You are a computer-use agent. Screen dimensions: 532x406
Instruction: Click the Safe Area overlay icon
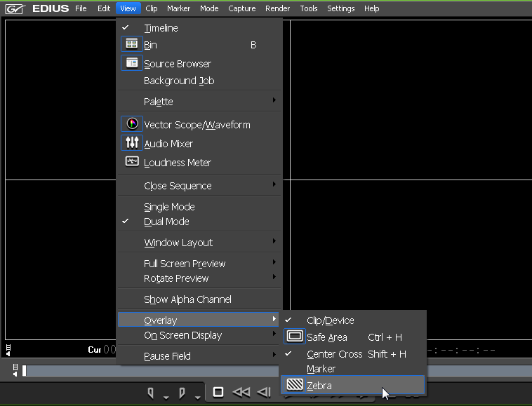tap(295, 337)
